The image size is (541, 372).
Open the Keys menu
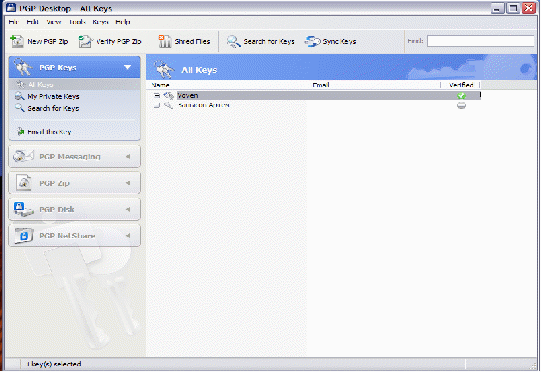pyautogui.click(x=100, y=22)
